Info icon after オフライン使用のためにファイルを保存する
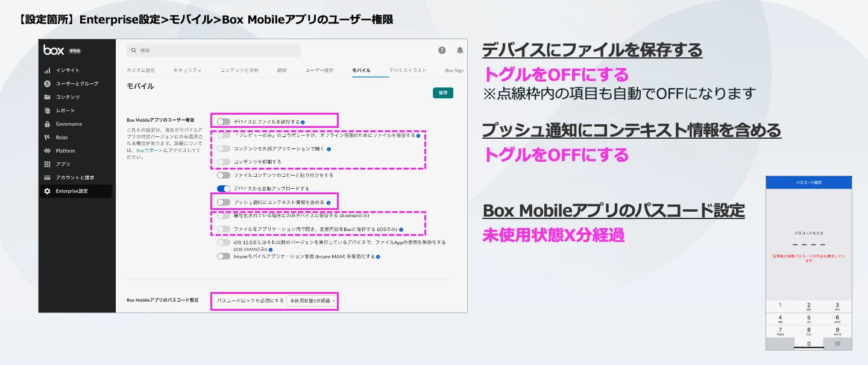Image resolution: width=868 pixels, height=365 pixels. pyautogui.click(x=418, y=136)
